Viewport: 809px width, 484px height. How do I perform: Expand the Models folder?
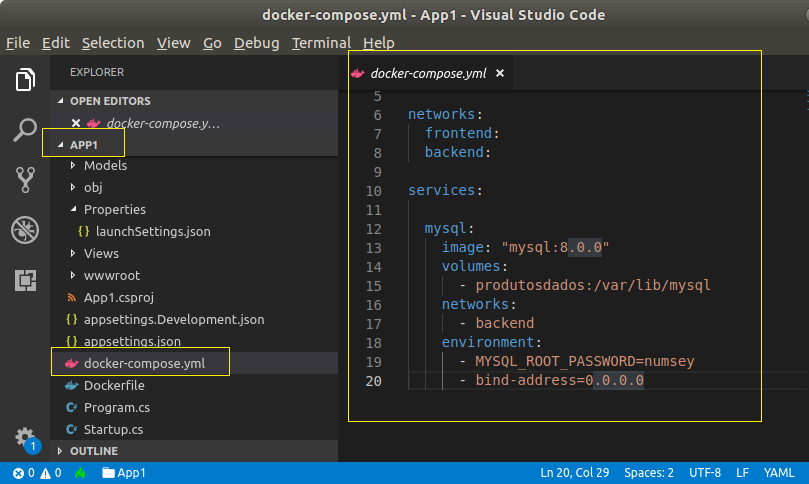(73, 165)
